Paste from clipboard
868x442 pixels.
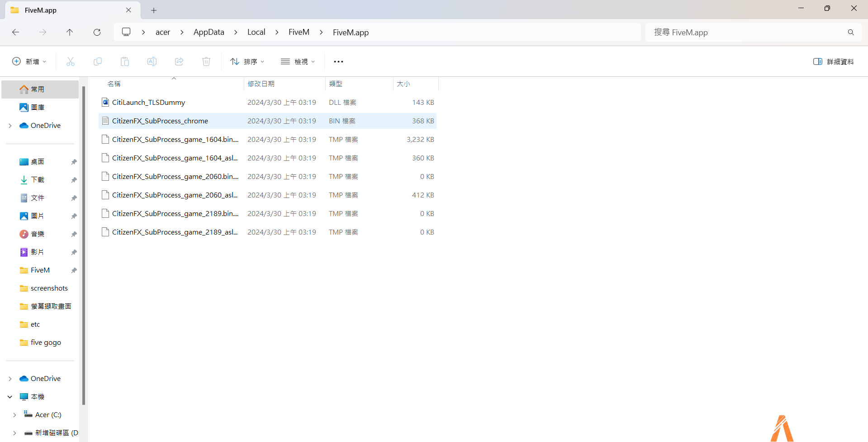click(x=125, y=61)
